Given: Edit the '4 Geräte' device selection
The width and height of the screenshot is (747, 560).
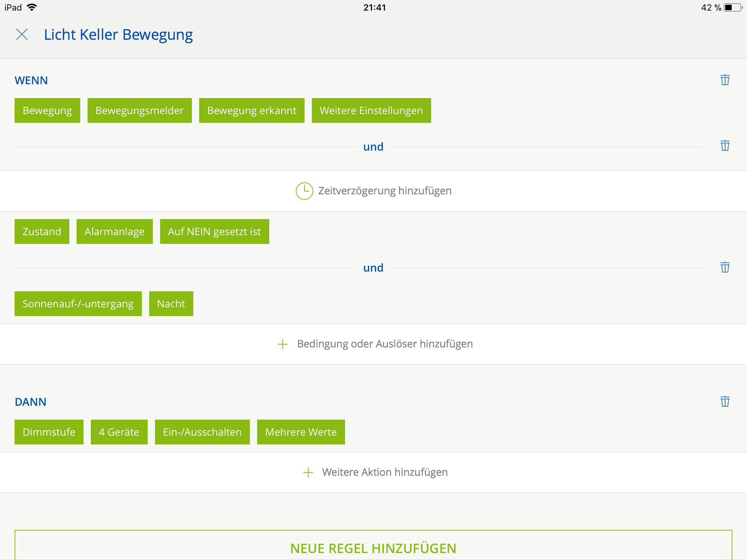Looking at the screenshot, I should tap(119, 432).
